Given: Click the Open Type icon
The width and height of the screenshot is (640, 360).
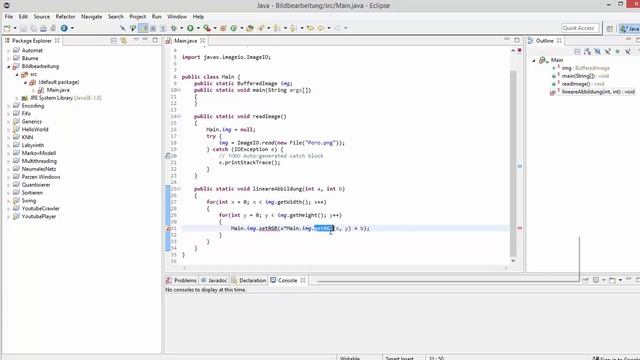Looking at the screenshot, I should [x=250, y=28].
